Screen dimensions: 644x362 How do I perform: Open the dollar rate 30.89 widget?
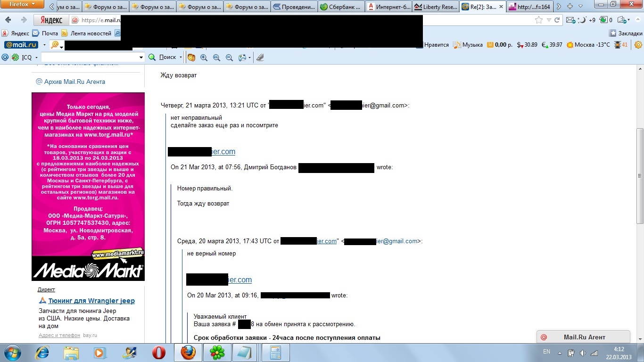click(x=527, y=45)
